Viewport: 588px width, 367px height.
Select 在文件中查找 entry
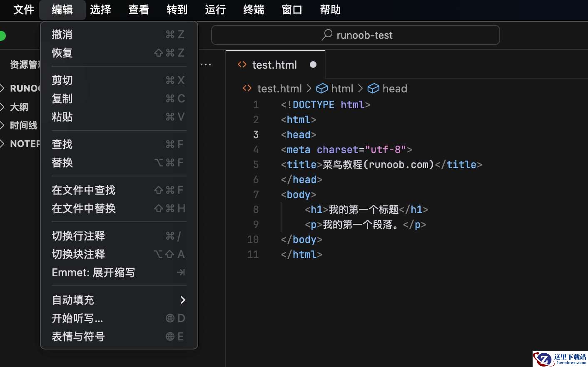point(119,190)
